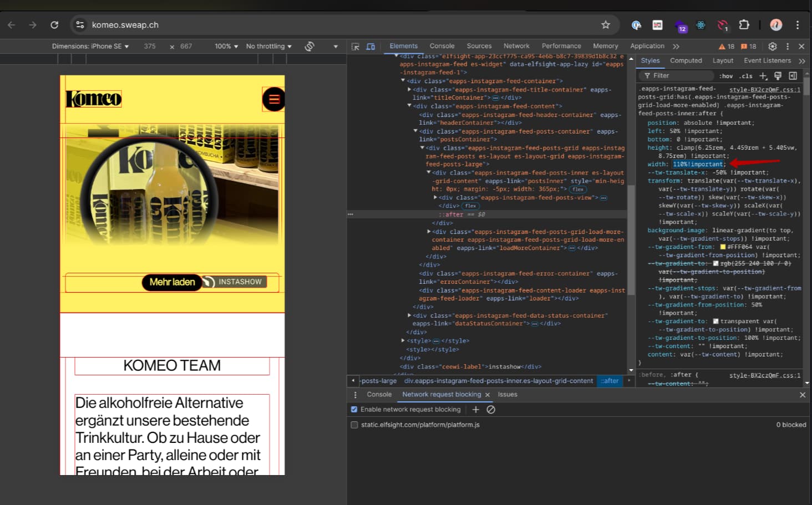The image size is (812, 505).
Task: Click the inspect element picker icon
Action: [x=356, y=47]
